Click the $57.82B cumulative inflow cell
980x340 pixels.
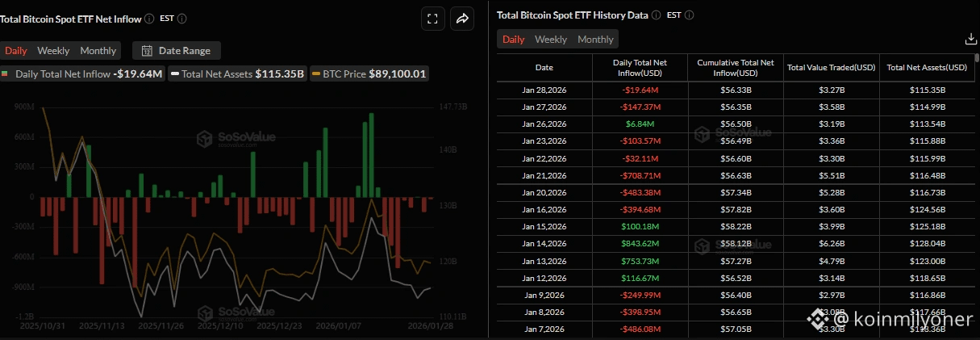(736, 209)
